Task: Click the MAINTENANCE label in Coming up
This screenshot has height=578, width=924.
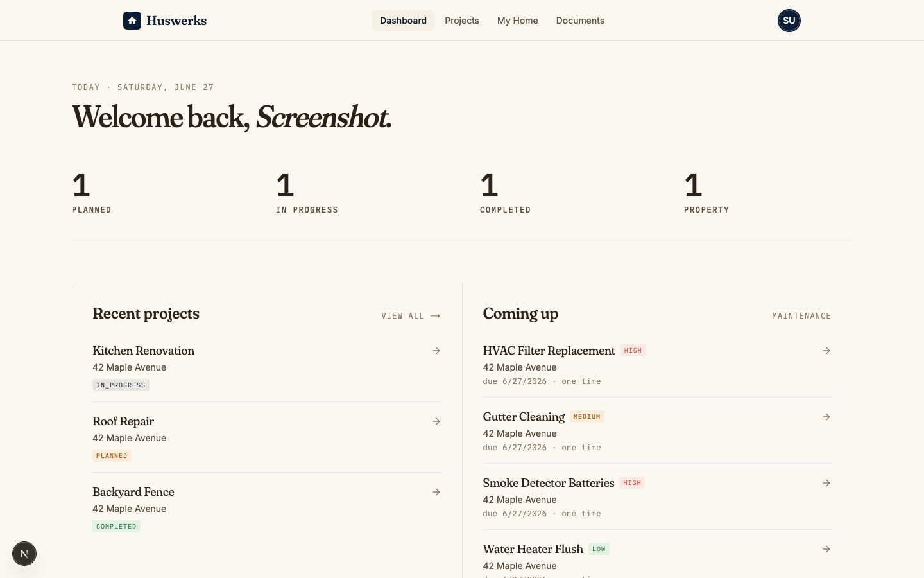Action: pos(801,316)
